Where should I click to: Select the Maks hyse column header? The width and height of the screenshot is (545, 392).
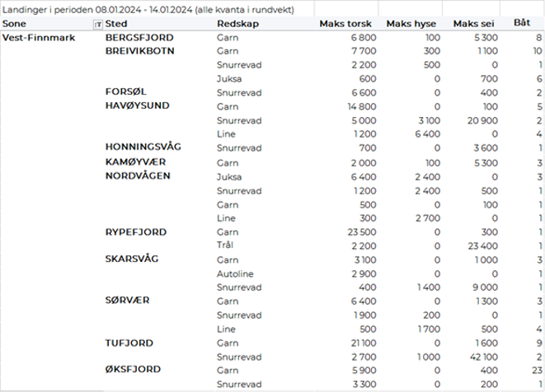(x=413, y=26)
